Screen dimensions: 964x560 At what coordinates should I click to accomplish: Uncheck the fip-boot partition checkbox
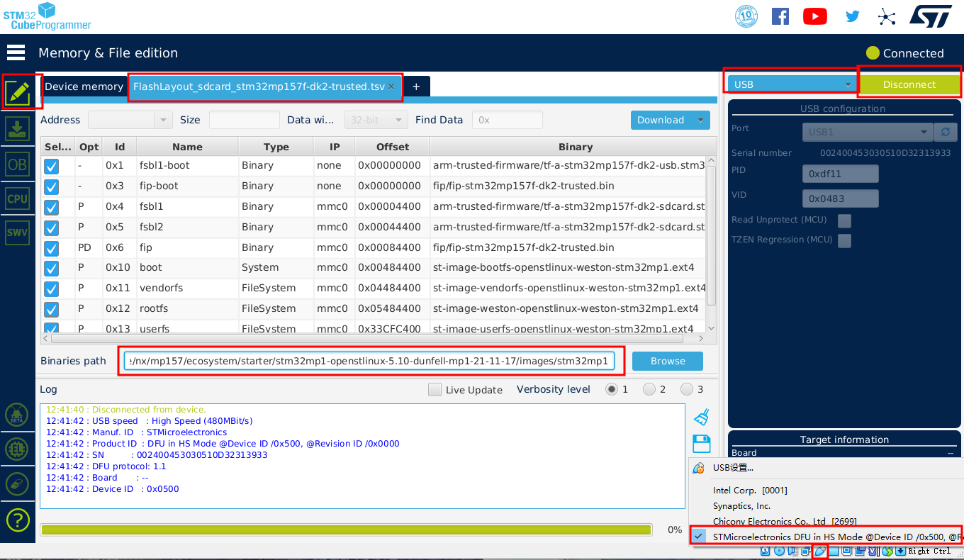pos(52,186)
